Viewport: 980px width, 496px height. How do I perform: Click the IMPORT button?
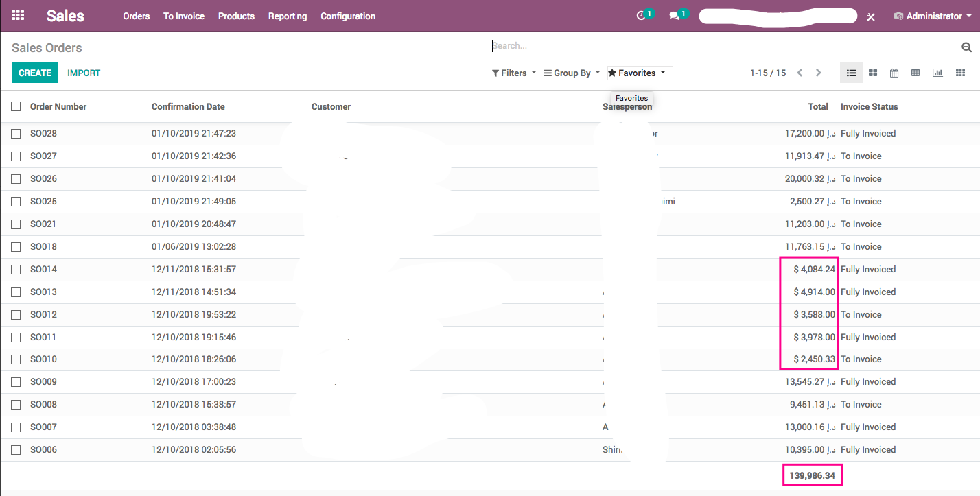pyautogui.click(x=84, y=73)
